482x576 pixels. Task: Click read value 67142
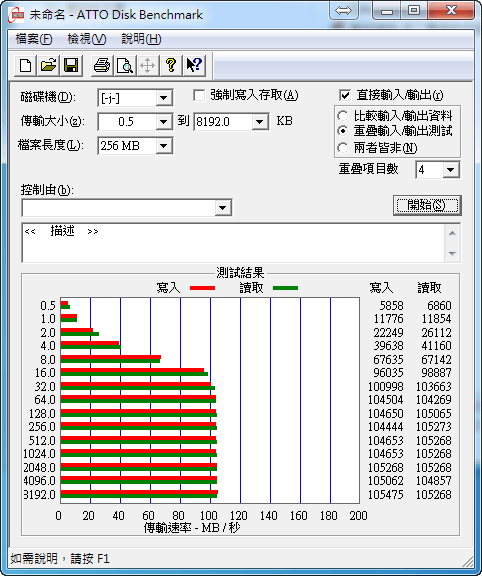tap(436, 360)
